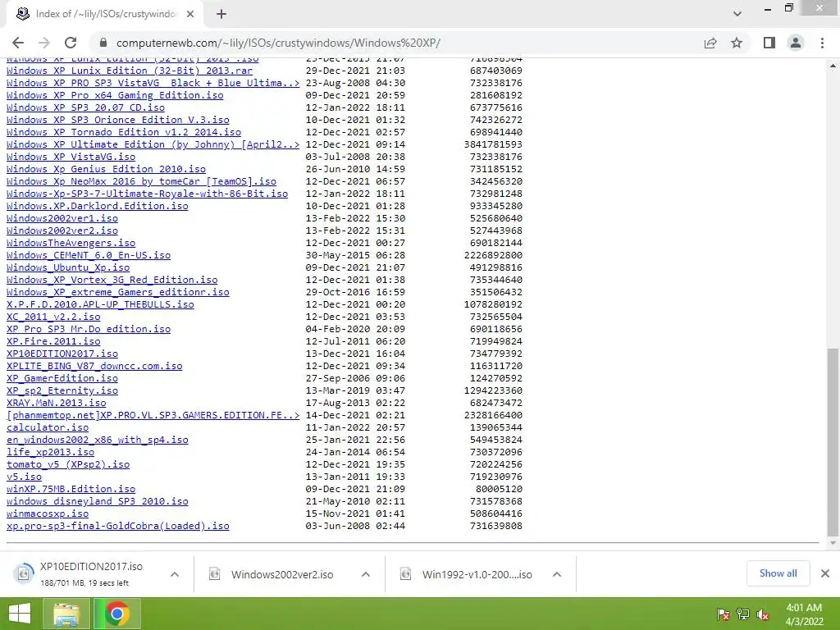The width and height of the screenshot is (840, 630).
Task: Open Windows2002ver1.iso link
Action: [62, 218]
